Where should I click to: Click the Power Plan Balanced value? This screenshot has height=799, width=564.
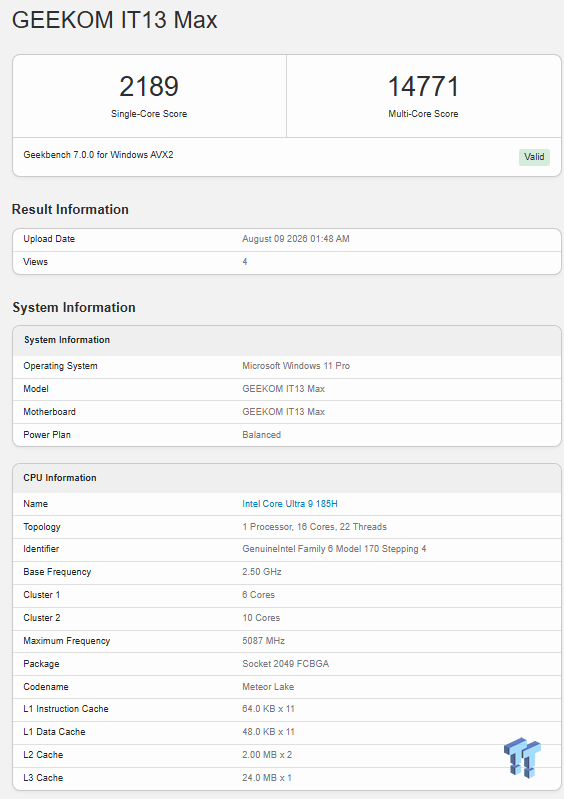click(261, 435)
